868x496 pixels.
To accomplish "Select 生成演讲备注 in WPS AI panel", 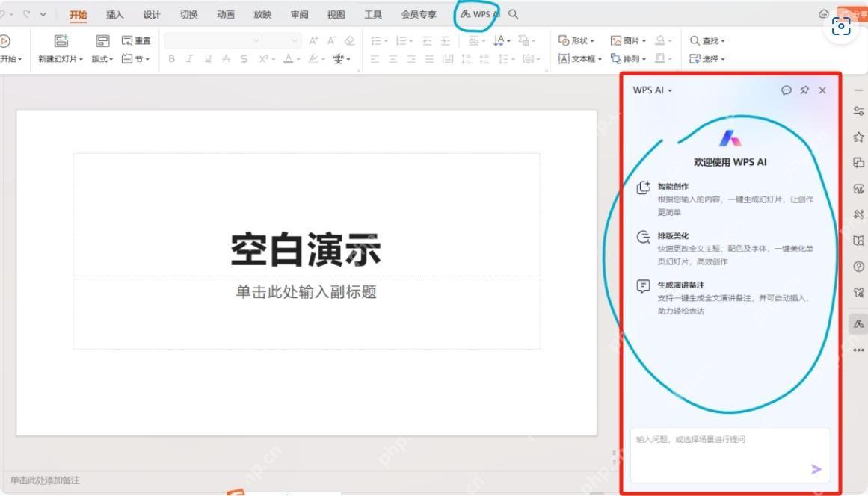I will point(726,297).
